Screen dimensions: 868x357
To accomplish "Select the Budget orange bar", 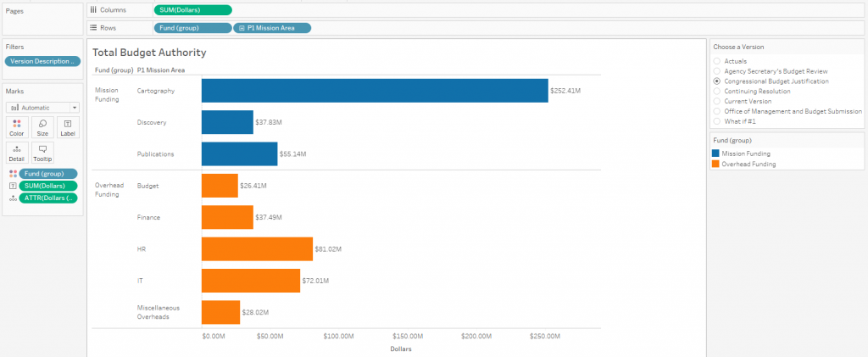I will click(220, 186).
